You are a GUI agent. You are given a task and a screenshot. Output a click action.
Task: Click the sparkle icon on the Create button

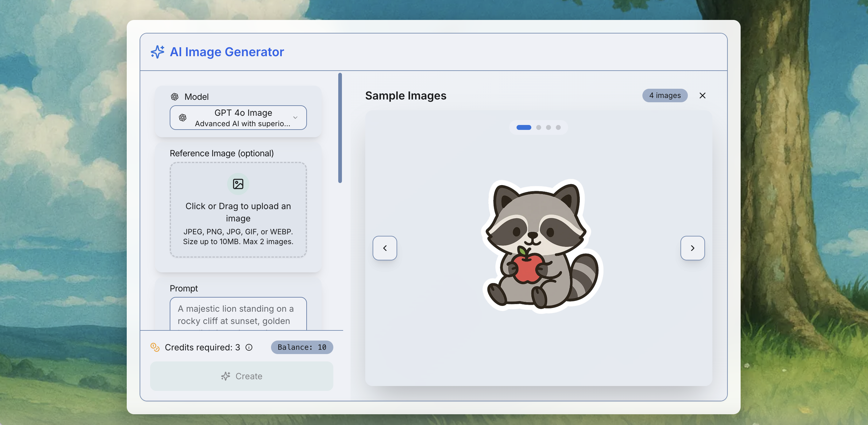[225, 376]
